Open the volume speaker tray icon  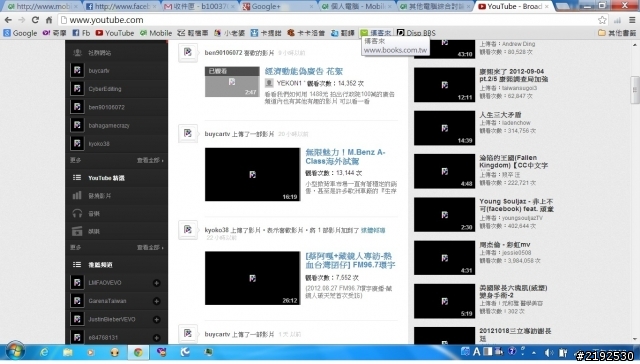pyautogui.click(x=549, y=352)
